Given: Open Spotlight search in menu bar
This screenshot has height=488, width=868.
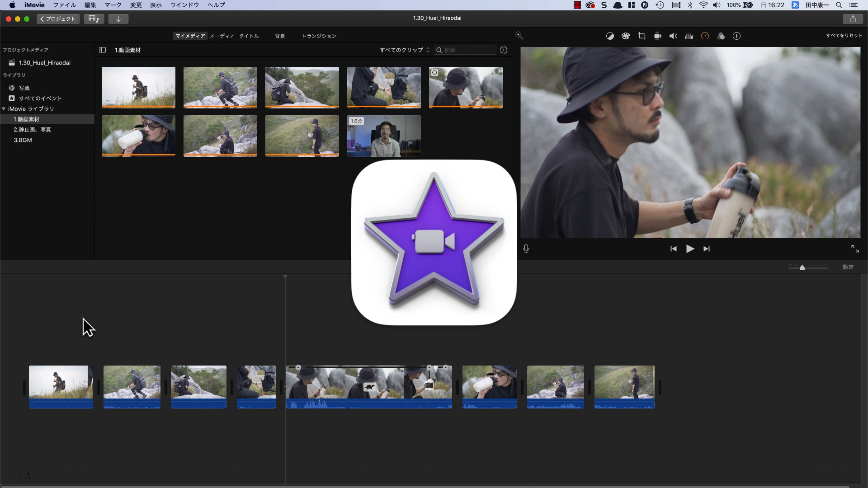Looking at the screenshot, I should [x=839, y=5].
